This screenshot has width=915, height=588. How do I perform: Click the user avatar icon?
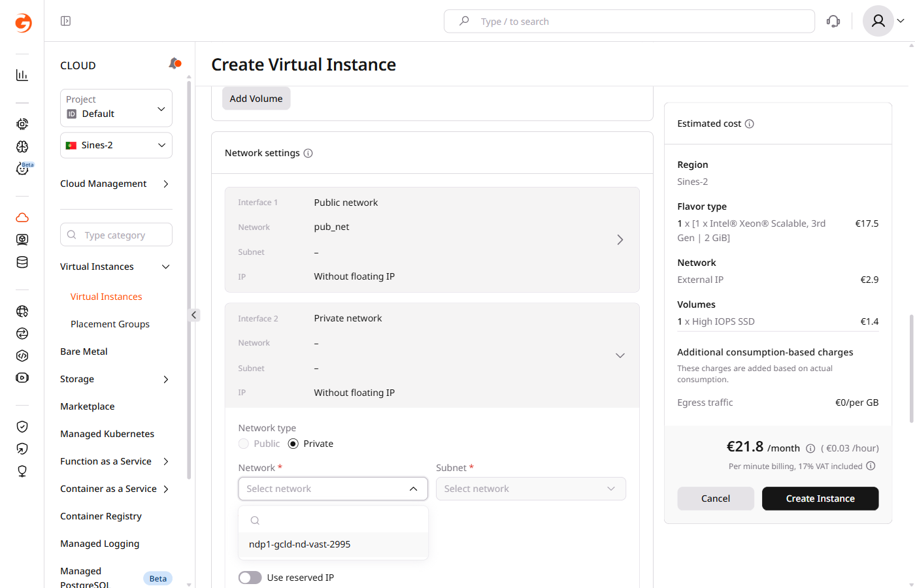click(878, 21)
